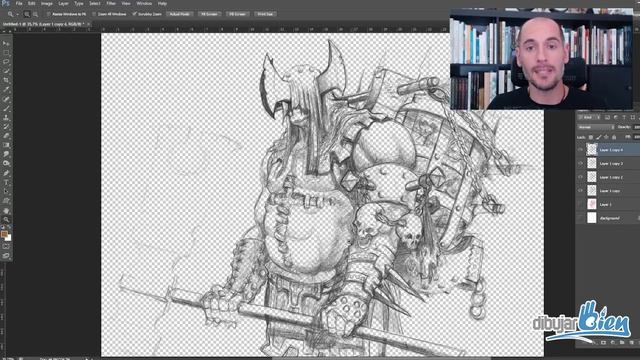
Task: Open the Edit menu
Action: pos(31,3)
